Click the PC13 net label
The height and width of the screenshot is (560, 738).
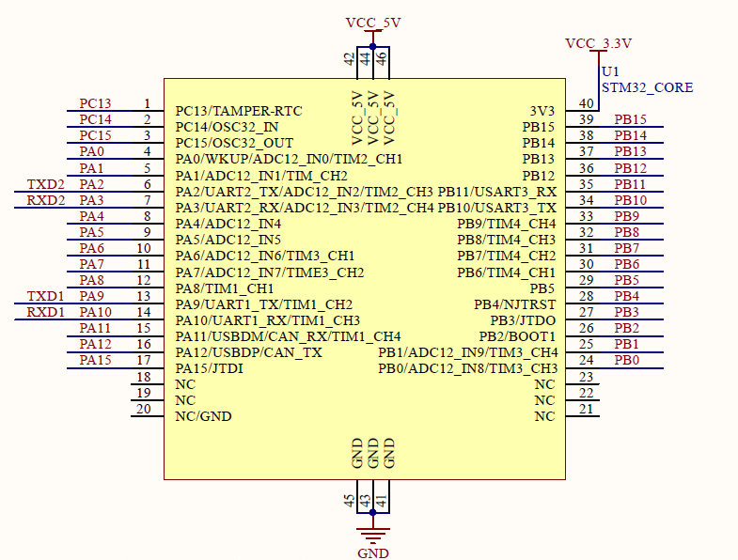click(95, 103)
